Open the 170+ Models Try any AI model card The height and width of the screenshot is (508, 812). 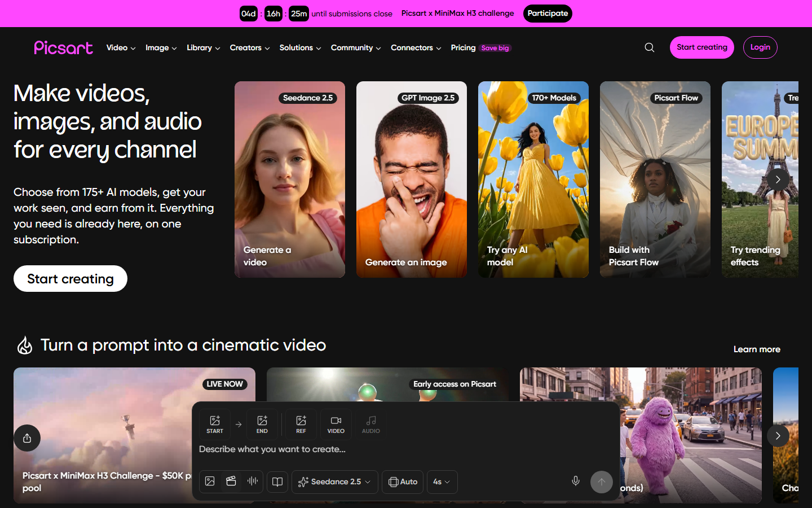point(533,179)
